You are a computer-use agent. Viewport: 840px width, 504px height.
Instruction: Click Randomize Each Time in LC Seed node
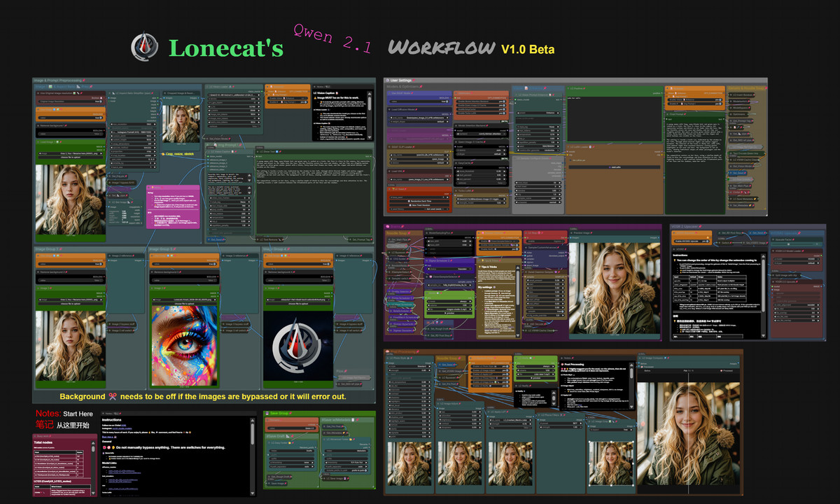(419, 202)
